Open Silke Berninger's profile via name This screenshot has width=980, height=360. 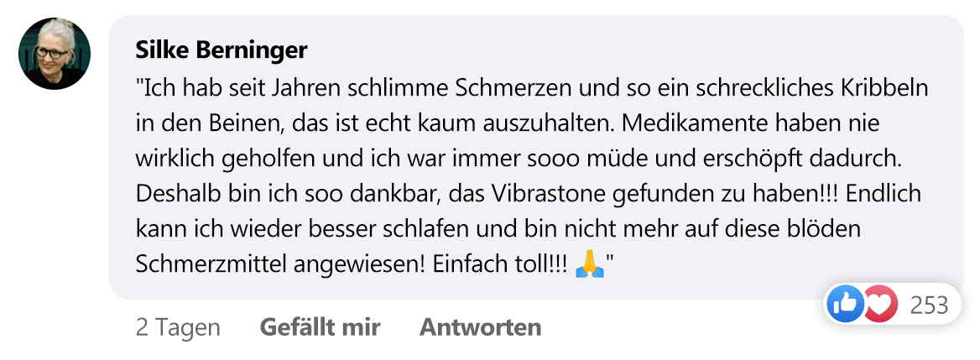(x=222, y=50)
